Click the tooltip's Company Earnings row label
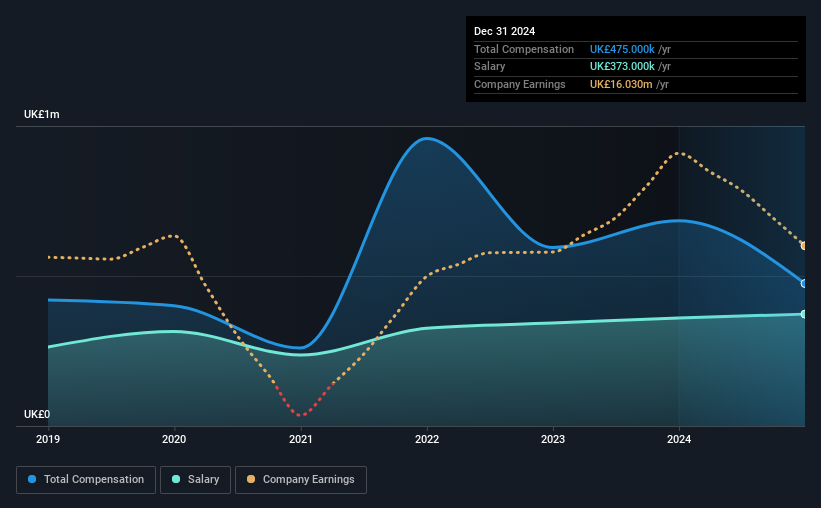 coord(519,84)
